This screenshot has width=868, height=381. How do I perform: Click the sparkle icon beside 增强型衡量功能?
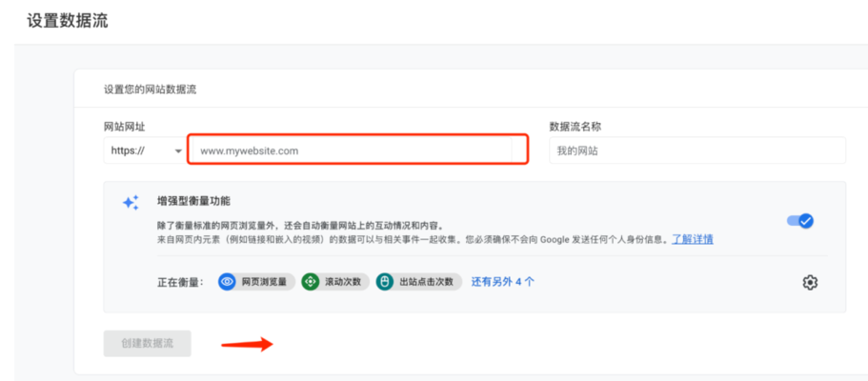tap(131, 203)
